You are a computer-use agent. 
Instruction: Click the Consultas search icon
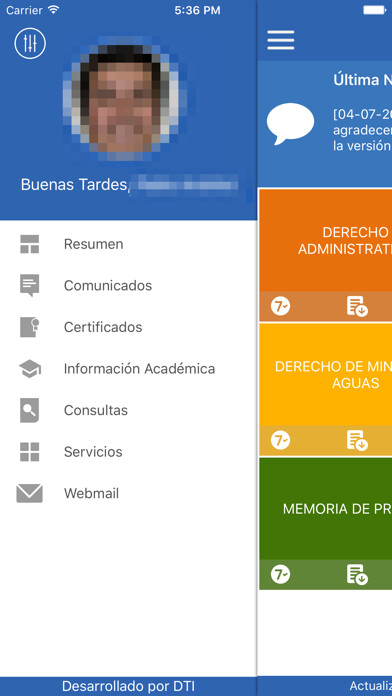(30, 410)
